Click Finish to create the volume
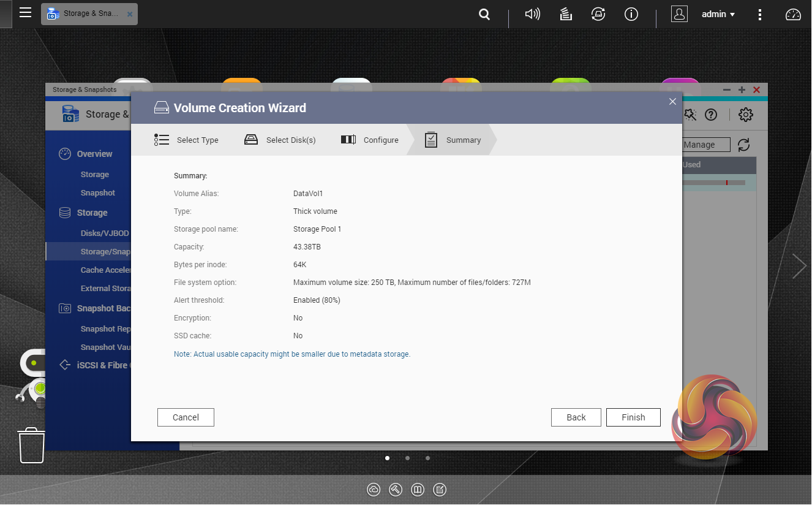812x505 pixels. click(x=633, y=417)
